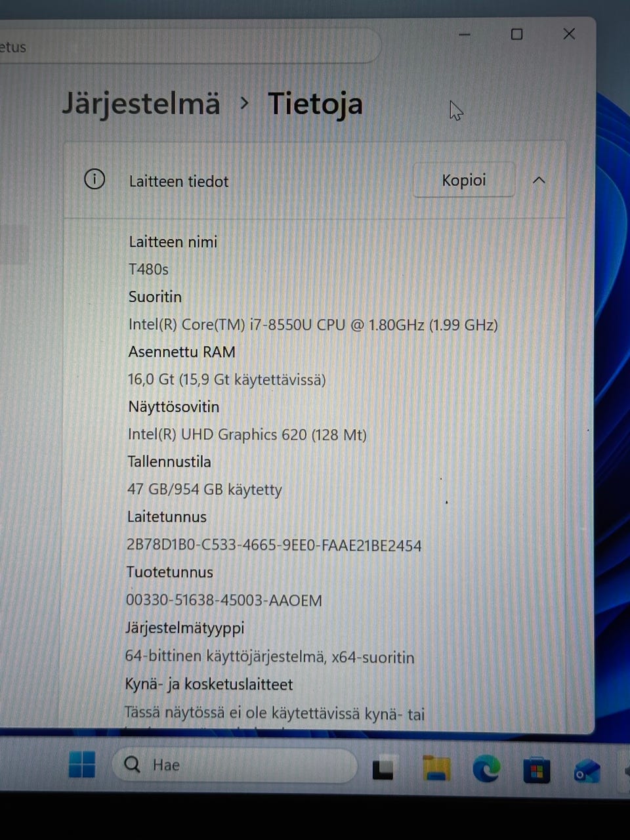Launch Microsoft Edge from the taskbar
The image size is (630, 840).
click(486, 768)
